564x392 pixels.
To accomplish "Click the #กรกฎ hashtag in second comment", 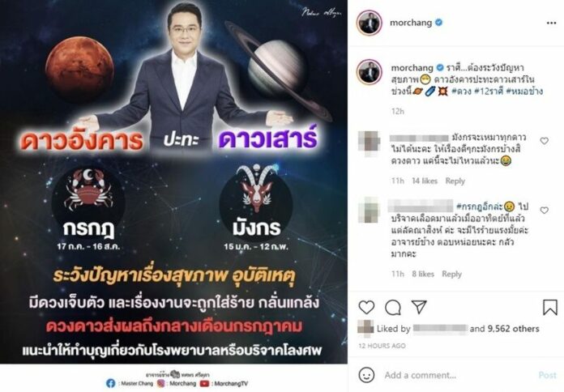I will point(479,207).
